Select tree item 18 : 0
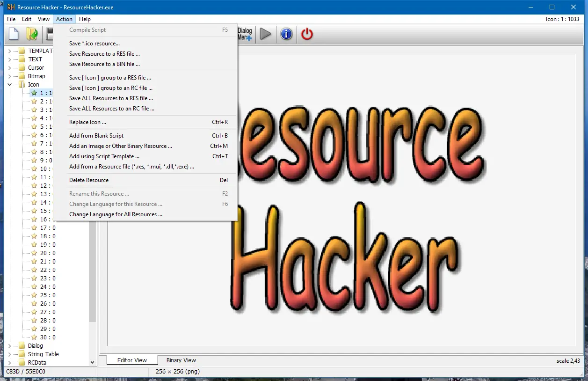The width and height of the screenshot is (588, 381). click(48, 236)
